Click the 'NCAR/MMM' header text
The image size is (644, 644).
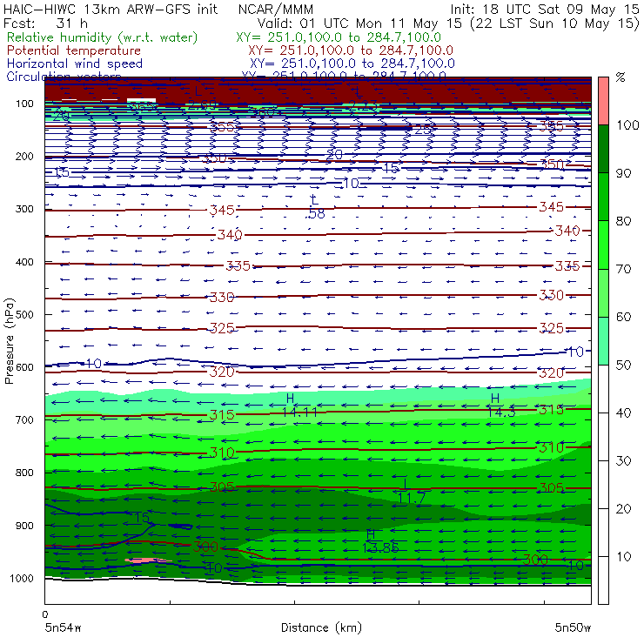(276, 9)
